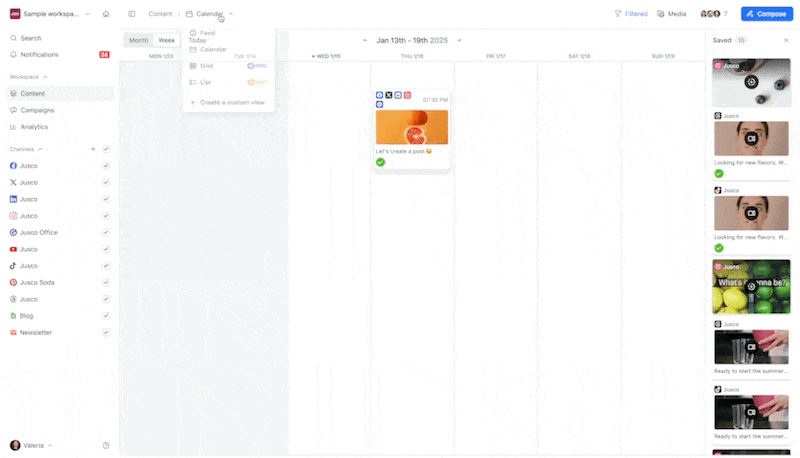Toggle the Blog channel checkbox

106,316
